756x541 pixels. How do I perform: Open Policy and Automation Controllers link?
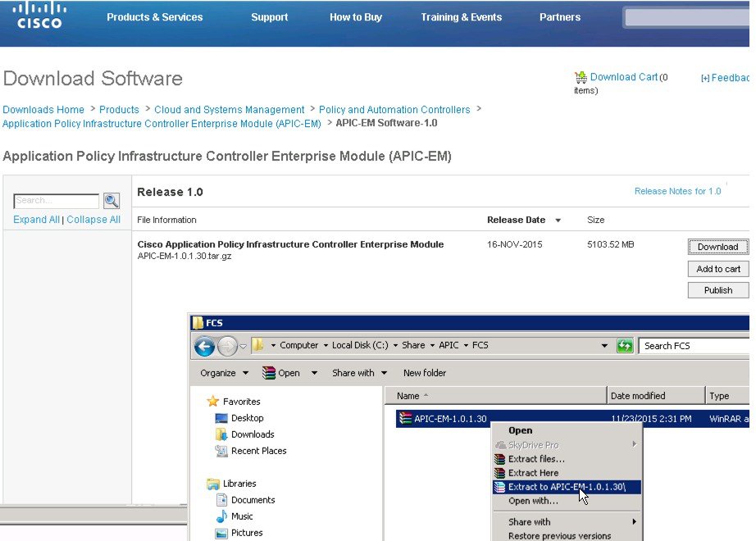coord(394,110)
